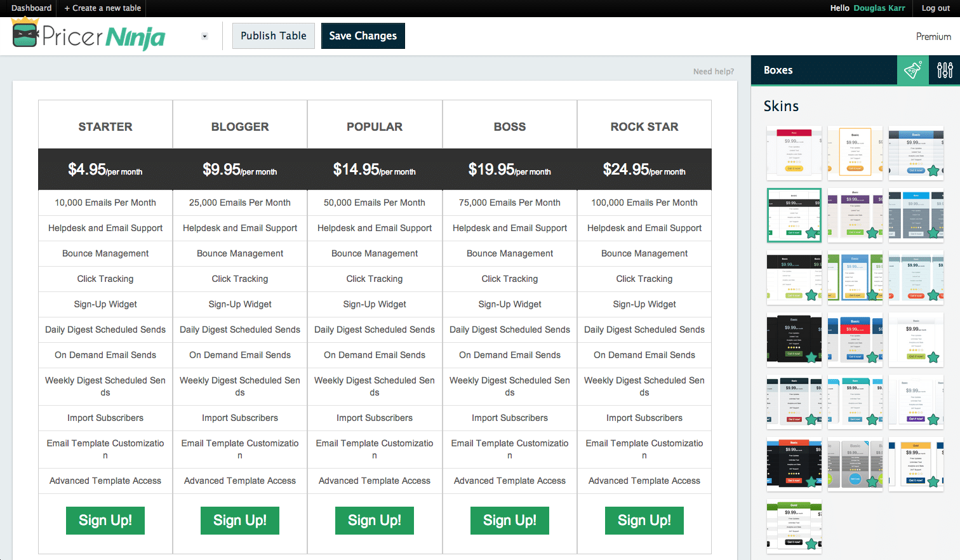The image size is (960, 560).
Task: Click the star on the gray circular-button skin
Action: tap(872, 482)
